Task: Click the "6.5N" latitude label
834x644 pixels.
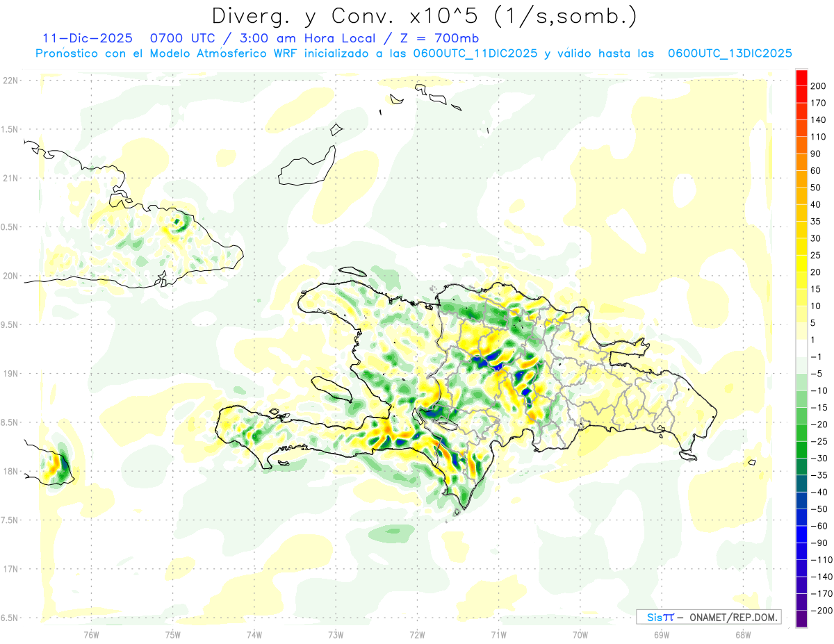Action: point(9,618)
